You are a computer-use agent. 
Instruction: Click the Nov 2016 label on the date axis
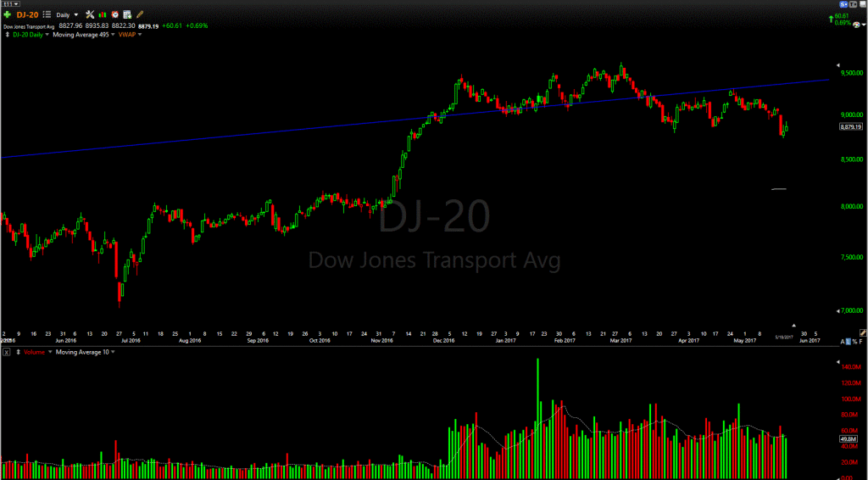[382, 340]
